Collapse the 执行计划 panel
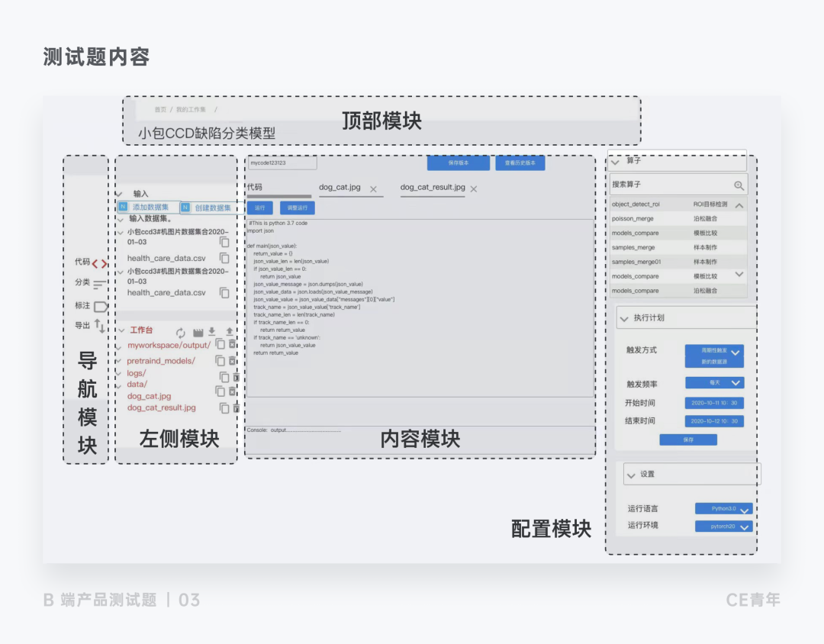824x644 pixels. click(624, 318)
